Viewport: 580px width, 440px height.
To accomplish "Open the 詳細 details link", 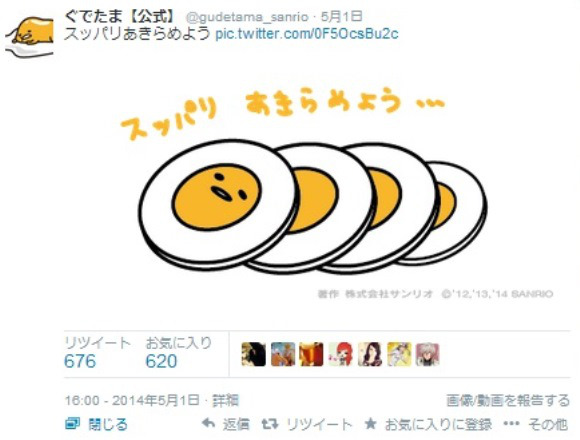I will point(225,400).
